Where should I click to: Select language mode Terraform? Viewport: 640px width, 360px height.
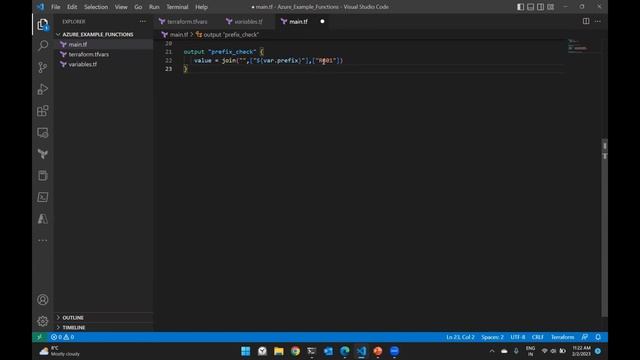[562, 337]
